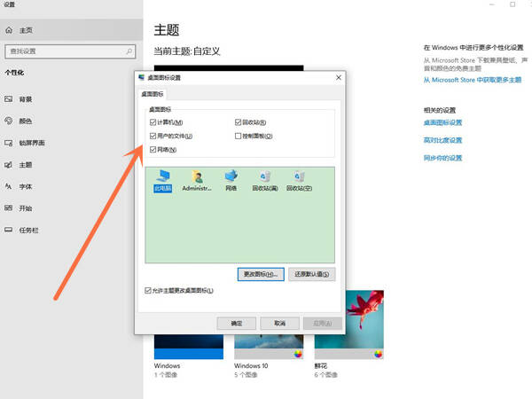Toggle the 用户的文件(U) checkbox
Viewport: 532px width, 399px height.
click(x=153, y=136)
